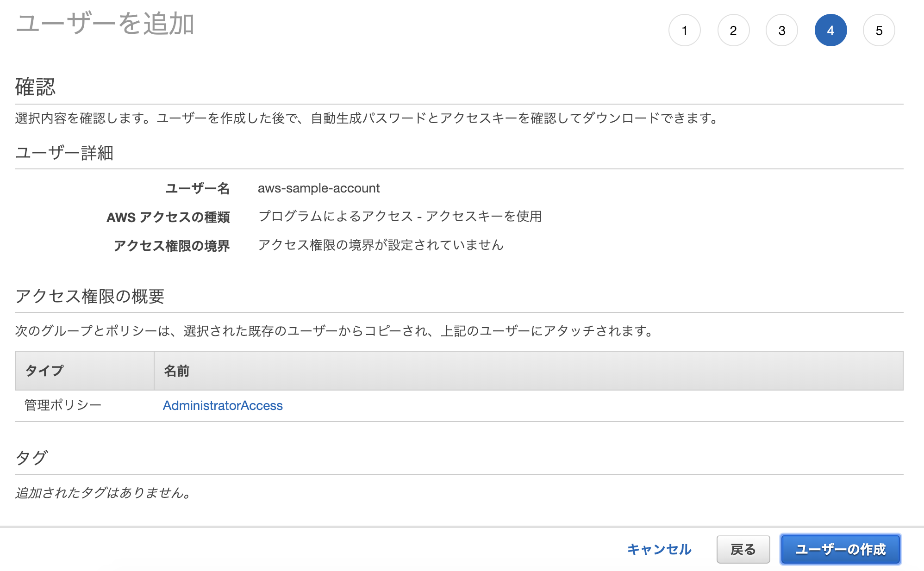924x571 pixels.
Task: Click the ユーザーを追加 page title
Action: [x=105, y=24]
